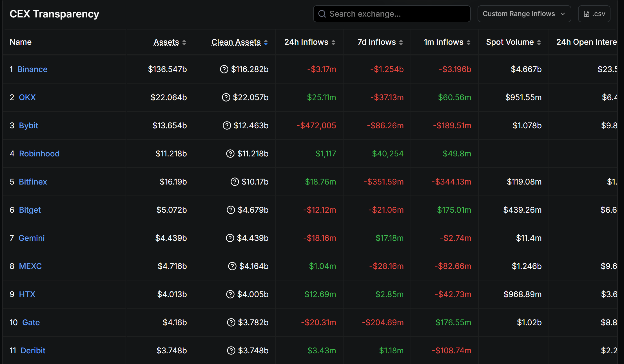Click Gate 7d inflow -$204.69m
The image size is (624, 364).
383,322
